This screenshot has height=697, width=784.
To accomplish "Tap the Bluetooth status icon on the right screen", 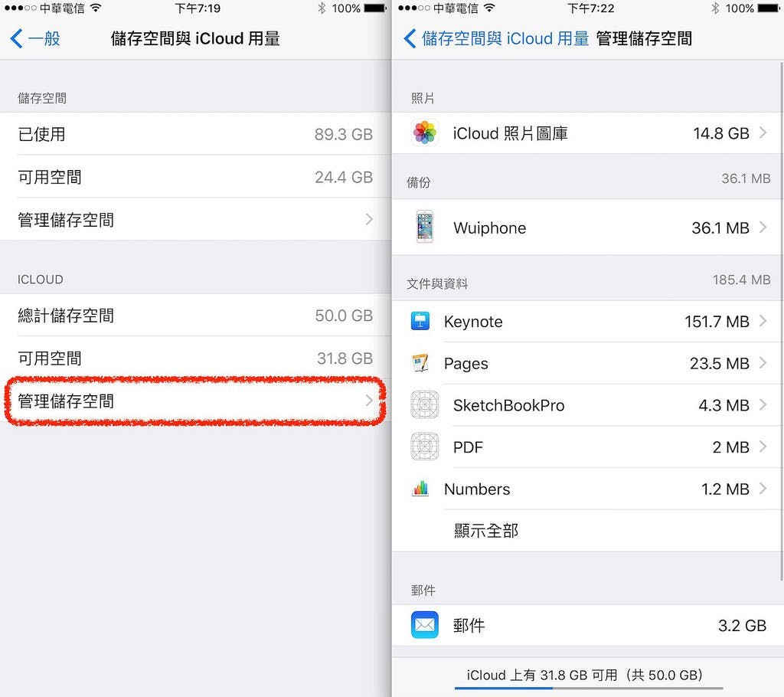I will point(715,8).
